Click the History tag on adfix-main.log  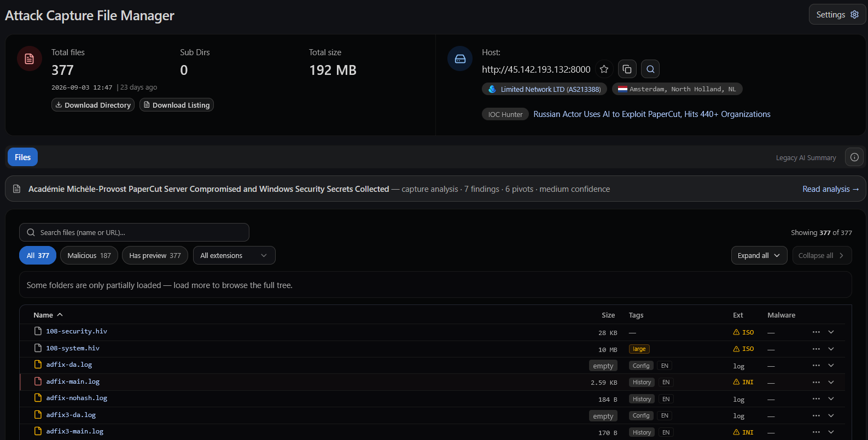642,383
